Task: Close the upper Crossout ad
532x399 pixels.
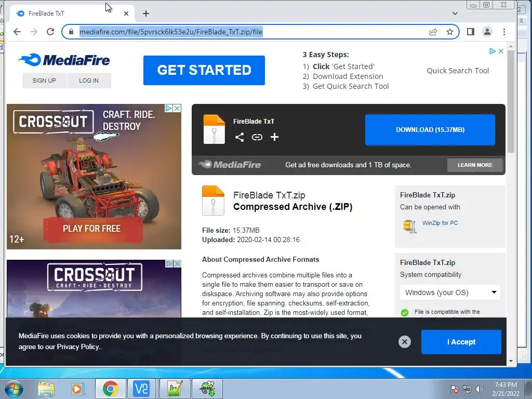Action: tap(177, 108)
